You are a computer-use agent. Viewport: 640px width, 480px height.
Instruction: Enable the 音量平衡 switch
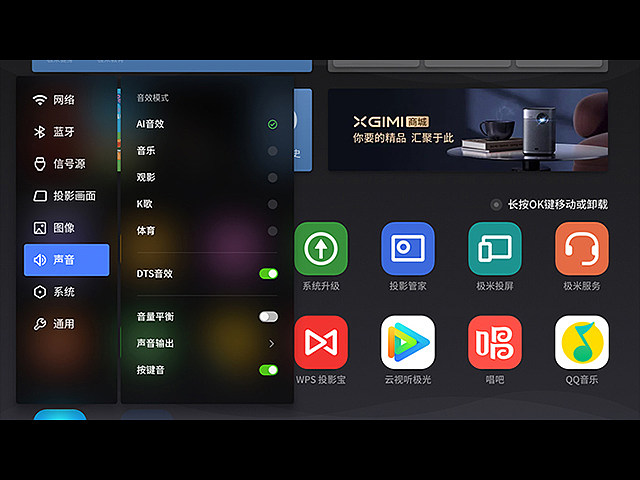pos(268,317)
